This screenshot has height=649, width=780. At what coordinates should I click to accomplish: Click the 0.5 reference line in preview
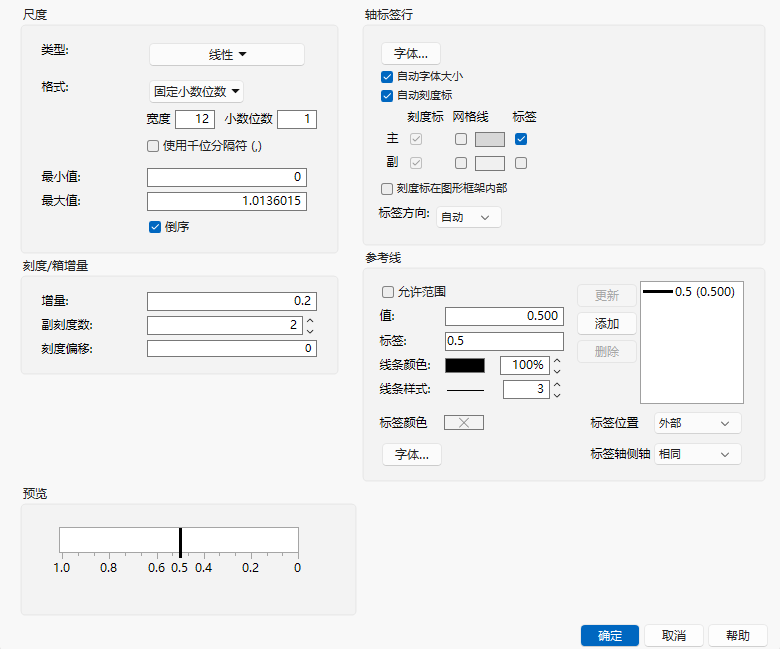point(180,543)
